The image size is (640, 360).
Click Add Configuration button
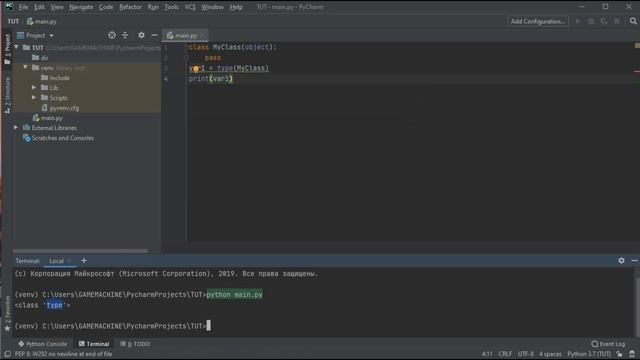tap(538, 21)
